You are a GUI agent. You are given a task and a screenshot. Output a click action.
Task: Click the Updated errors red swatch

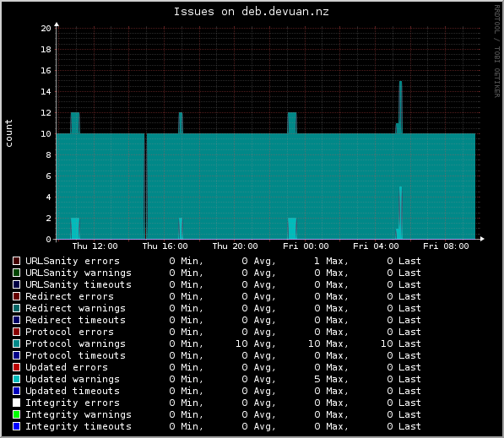(16, 367)
